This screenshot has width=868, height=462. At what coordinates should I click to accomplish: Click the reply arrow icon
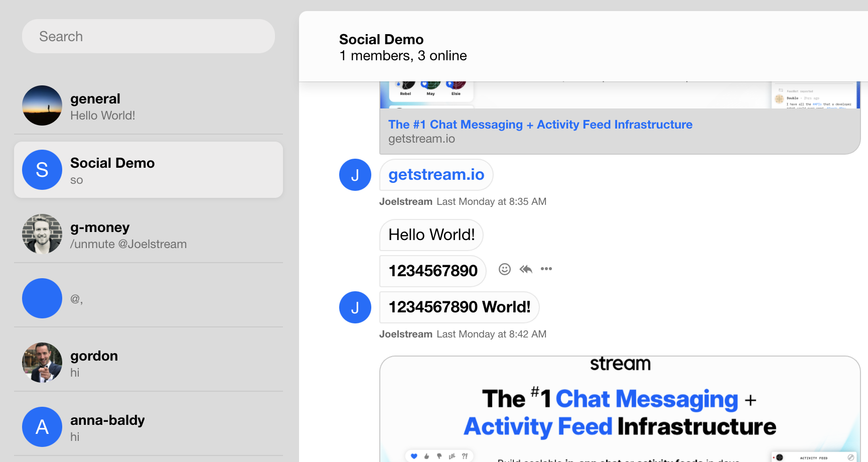click(526, 269)
